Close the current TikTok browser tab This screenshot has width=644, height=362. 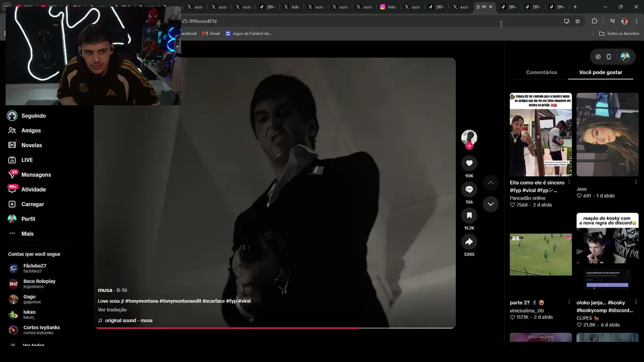(491, 7)
